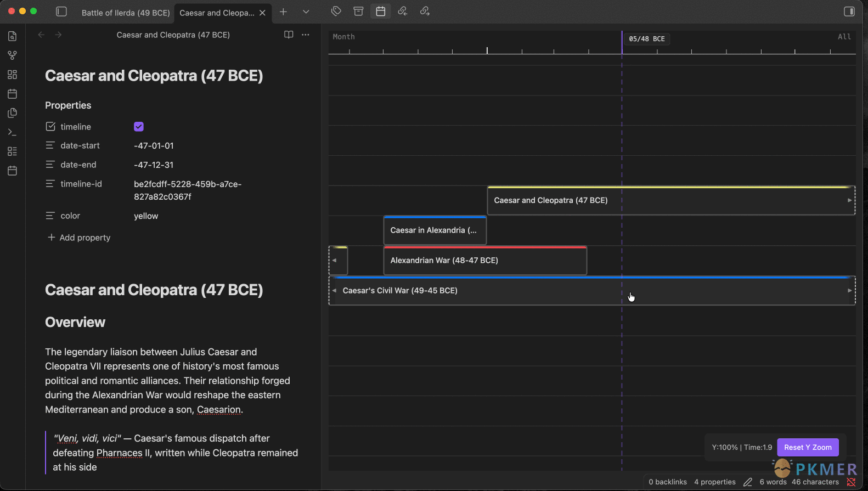The image size is (868, 491).
Task: Select Caesar in Alexandria timeline event
Action: pyautogui.click(x=435, y=230)
